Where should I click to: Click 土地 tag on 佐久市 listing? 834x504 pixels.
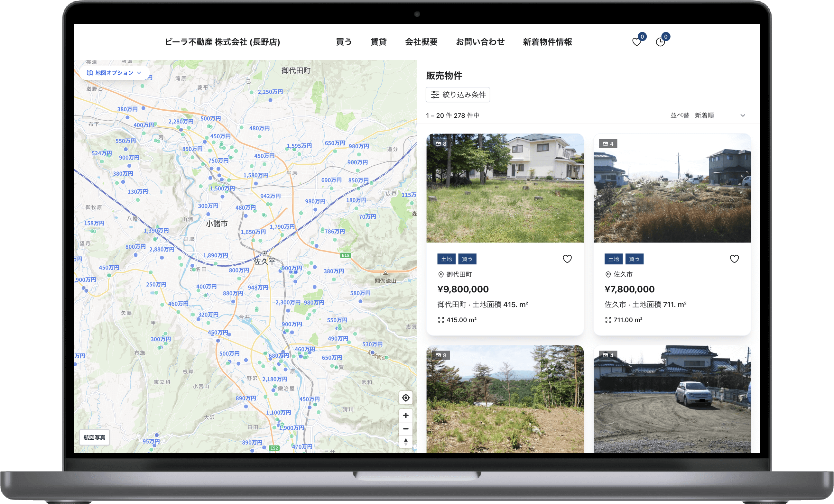pyautogui.click(x=613, y=259)
